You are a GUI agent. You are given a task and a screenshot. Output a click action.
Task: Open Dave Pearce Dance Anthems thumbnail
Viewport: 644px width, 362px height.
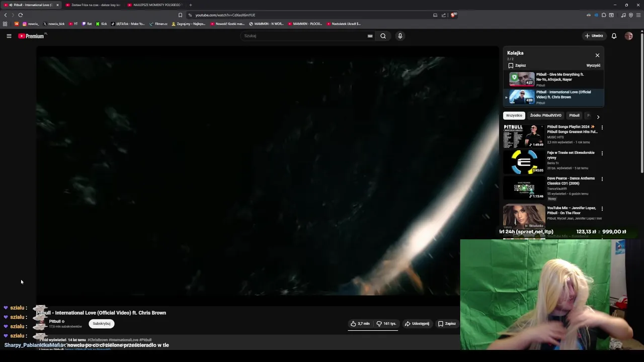click(x=524, y=187)
